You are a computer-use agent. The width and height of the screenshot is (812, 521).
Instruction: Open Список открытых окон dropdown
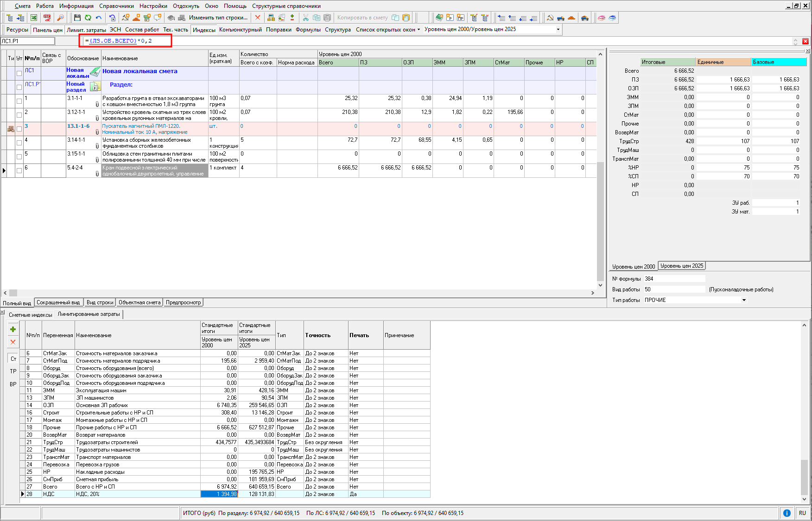(387, 30)
